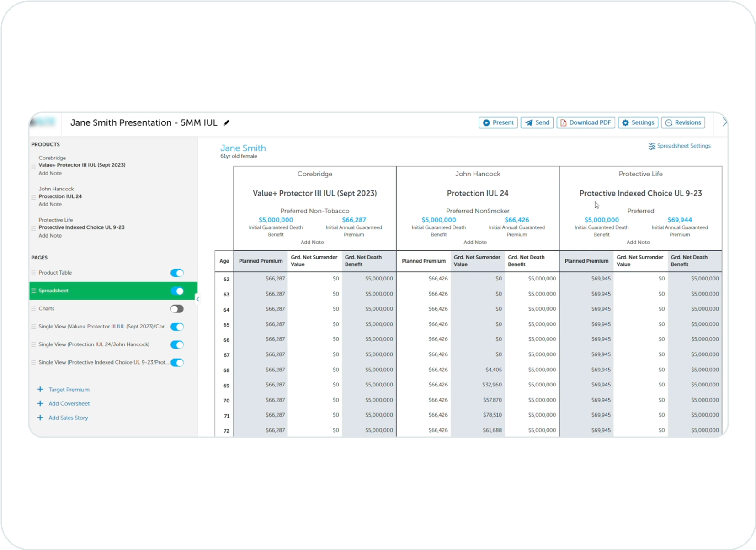The width and height of the screenshot is (756, 550).
Task: Click the $78,510 surrender value at age 71
Action: [x=492, y=415]
